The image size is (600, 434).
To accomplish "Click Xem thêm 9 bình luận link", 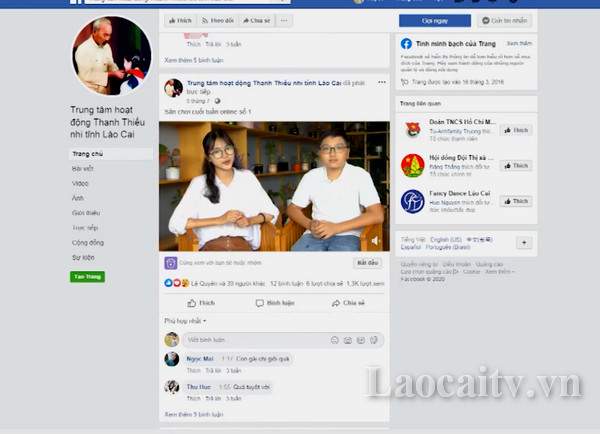I will click(x=194, y=414).
